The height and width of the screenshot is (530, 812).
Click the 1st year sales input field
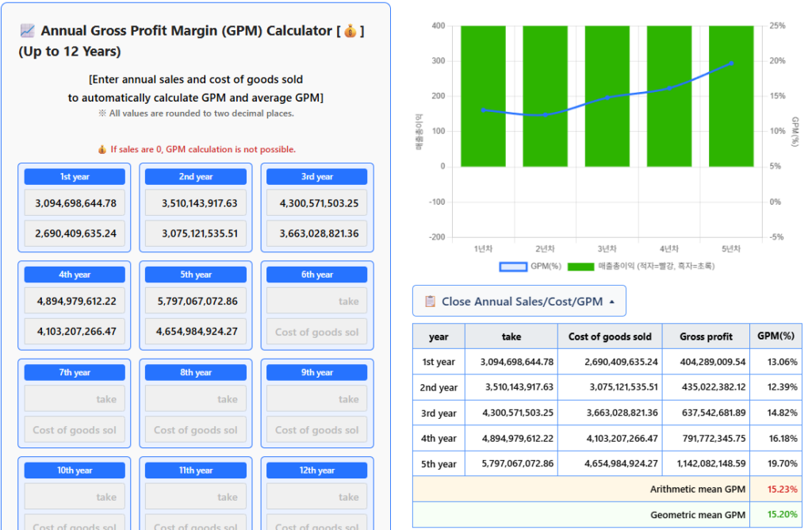click(x=75, y=203)
